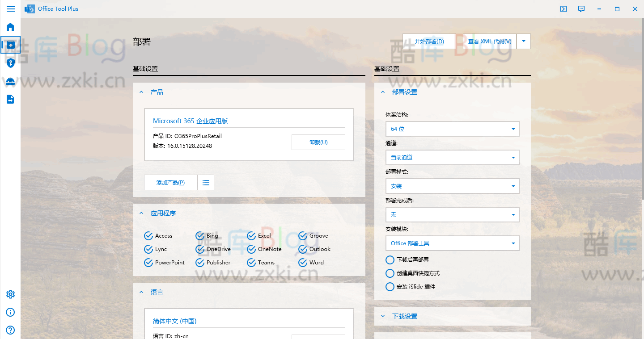This screenshot has height=339, width=644.
Task: Open the 通道 channel dropdown
Action: pyautogui.click(x=452, y=157)
